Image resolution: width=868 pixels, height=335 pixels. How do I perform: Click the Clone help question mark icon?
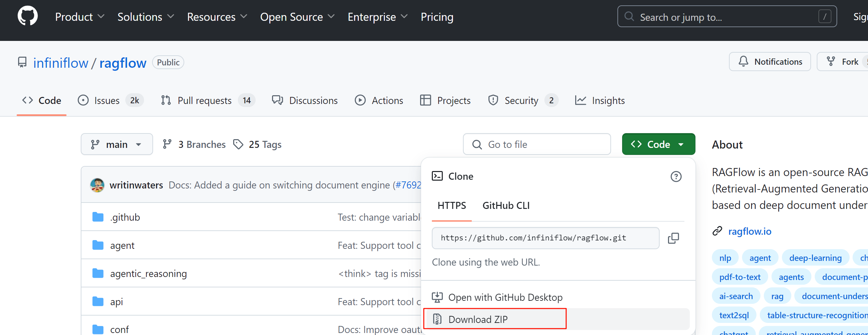(x=676, y=176)
